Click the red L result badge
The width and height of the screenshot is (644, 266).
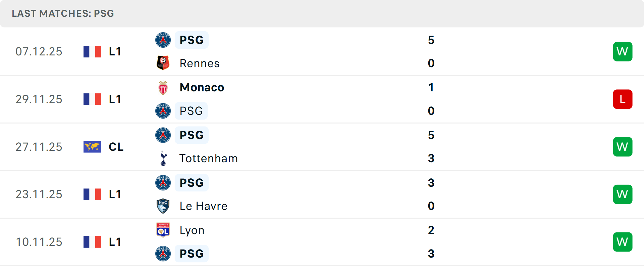[x=623, y=99]
